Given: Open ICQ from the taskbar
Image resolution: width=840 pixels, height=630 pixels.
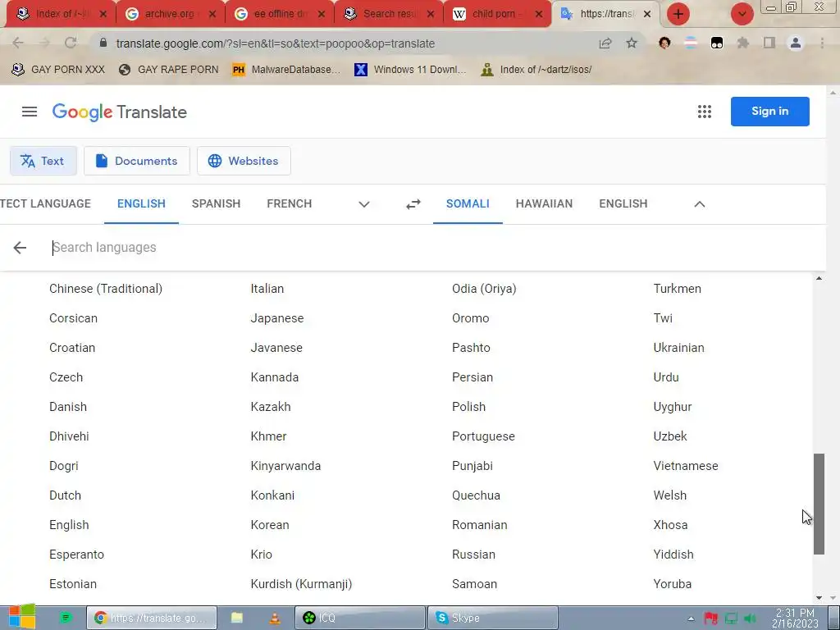Looking at the screenshot, I should pos(360,618).
